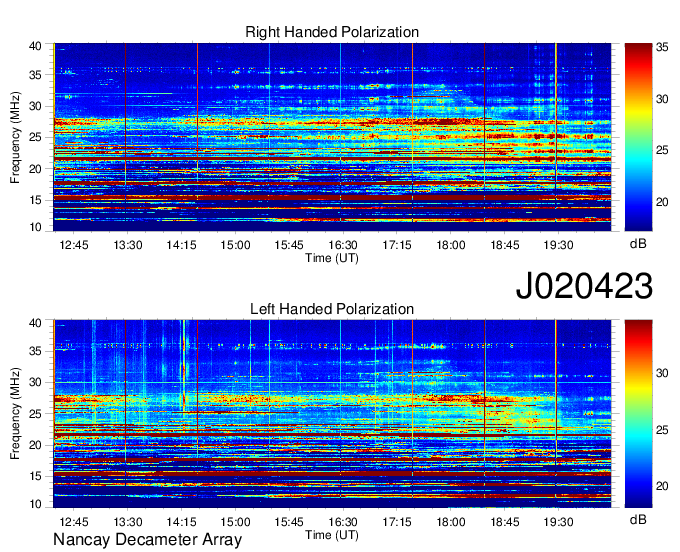Click the 20 MHz frequency tick on bottom plot
Screen dimensions: 680x552
point(36,445)
